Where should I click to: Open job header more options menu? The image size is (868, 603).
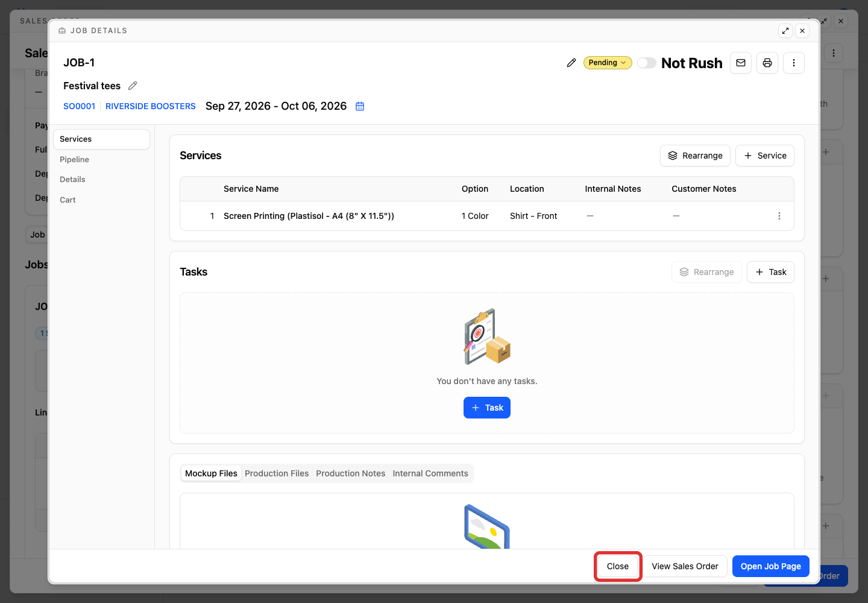[x=794, y=63]
